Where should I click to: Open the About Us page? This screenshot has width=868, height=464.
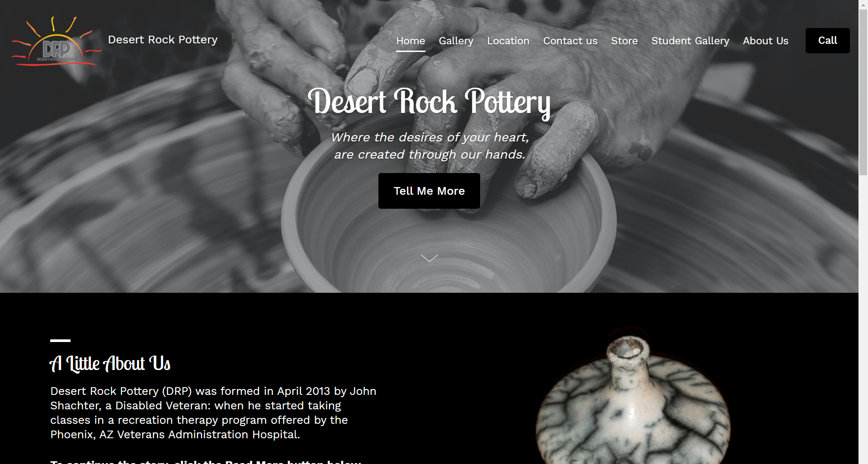[765, 41]
